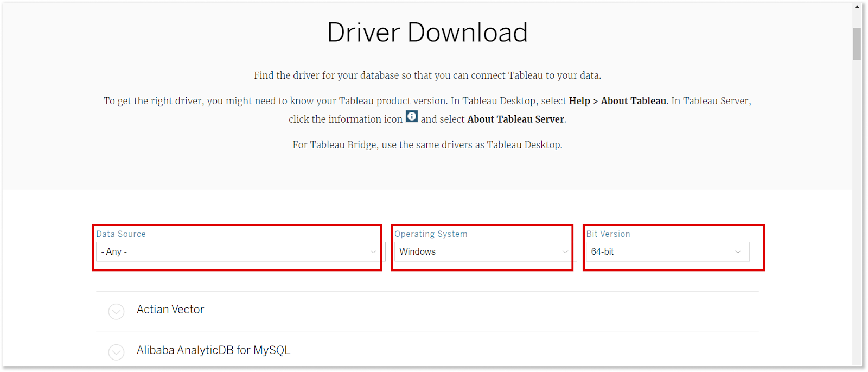
Task: Click the Alibaba AnalyticDB for MySQL title
Action: coord(213,350)
